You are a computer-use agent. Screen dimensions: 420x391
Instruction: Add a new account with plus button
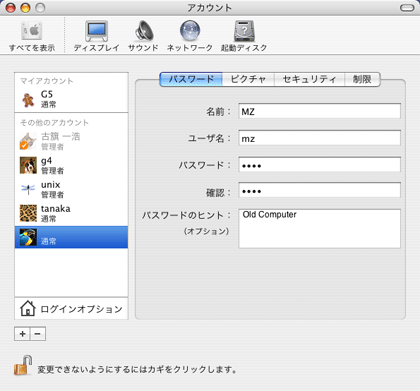point(22,334)
